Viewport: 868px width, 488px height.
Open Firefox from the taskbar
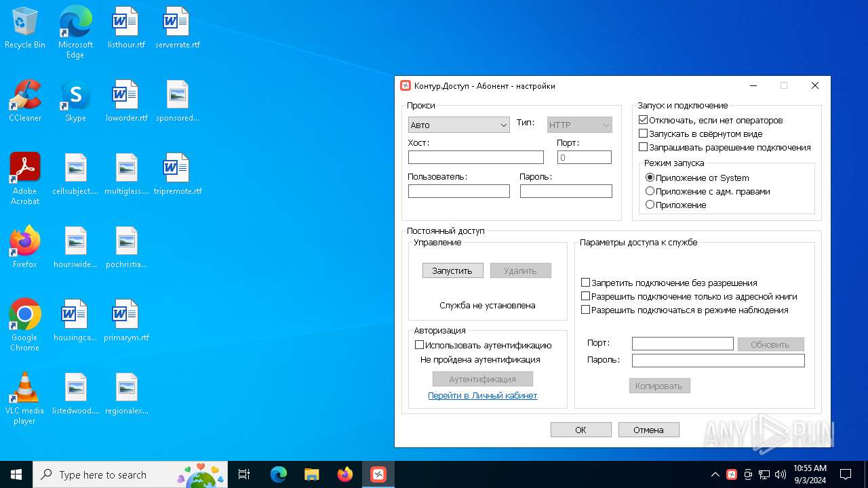click(345, 474)
